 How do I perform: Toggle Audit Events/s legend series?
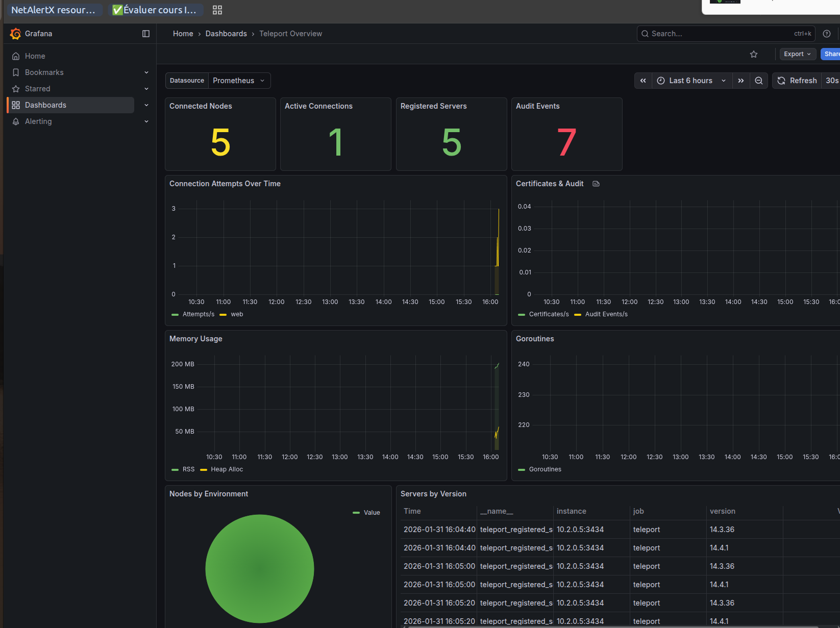tap(606, 314)
